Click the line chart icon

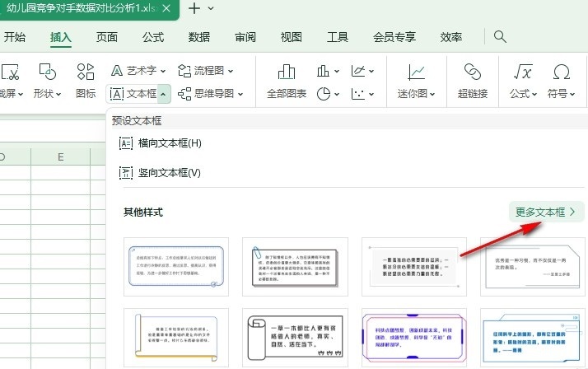pyautogui.click(x=357, y=71)
